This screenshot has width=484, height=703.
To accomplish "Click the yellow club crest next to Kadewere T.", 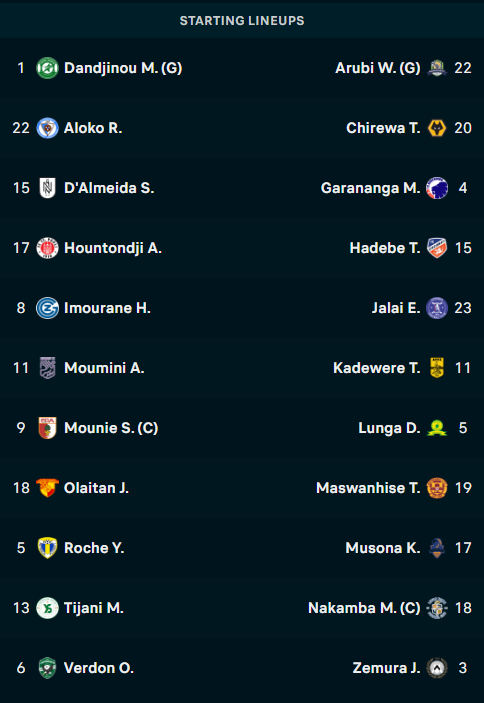I will click(x=436, y=368).
